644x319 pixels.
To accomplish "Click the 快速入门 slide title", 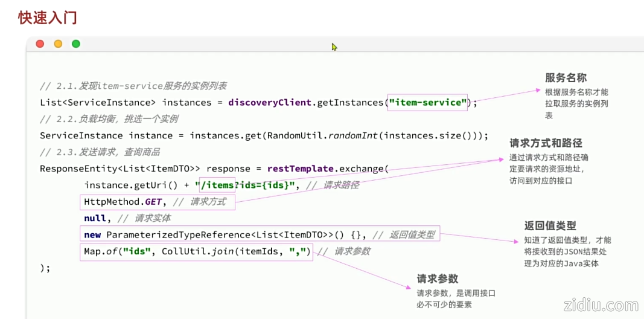I will tap(48, 18).
